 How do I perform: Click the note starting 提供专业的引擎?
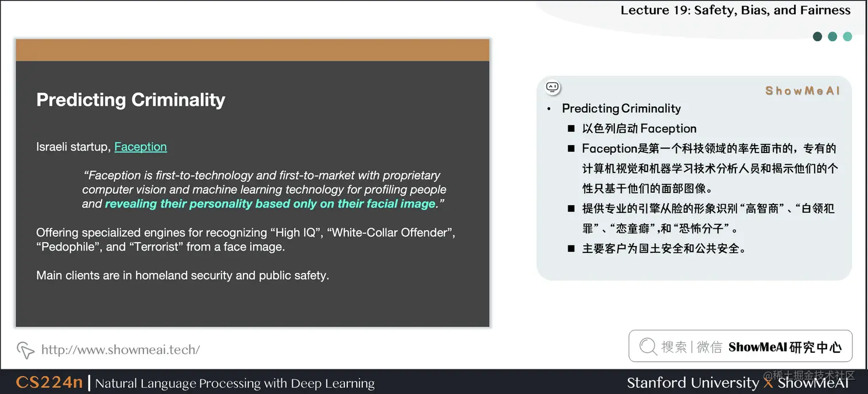(x=708, y=219)
